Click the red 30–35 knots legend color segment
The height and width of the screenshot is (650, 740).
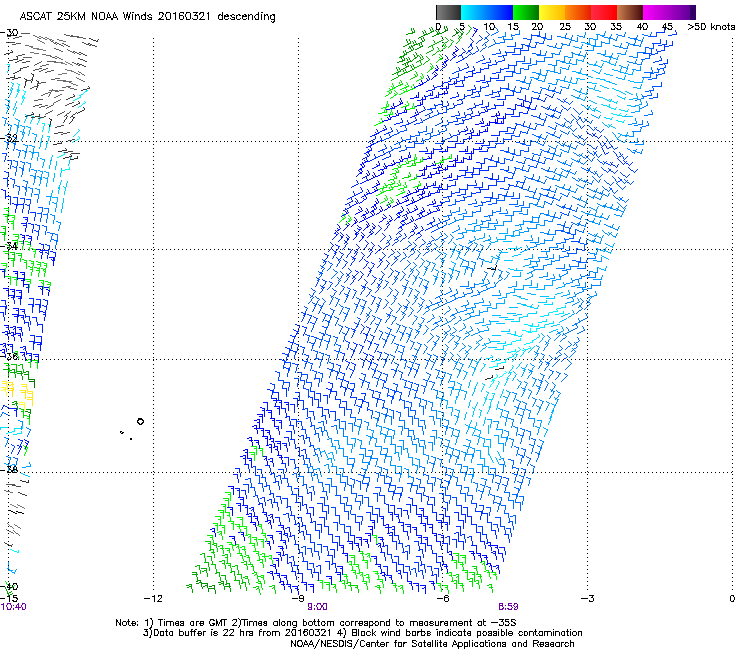pyautogui.click(x=604, y=12)
